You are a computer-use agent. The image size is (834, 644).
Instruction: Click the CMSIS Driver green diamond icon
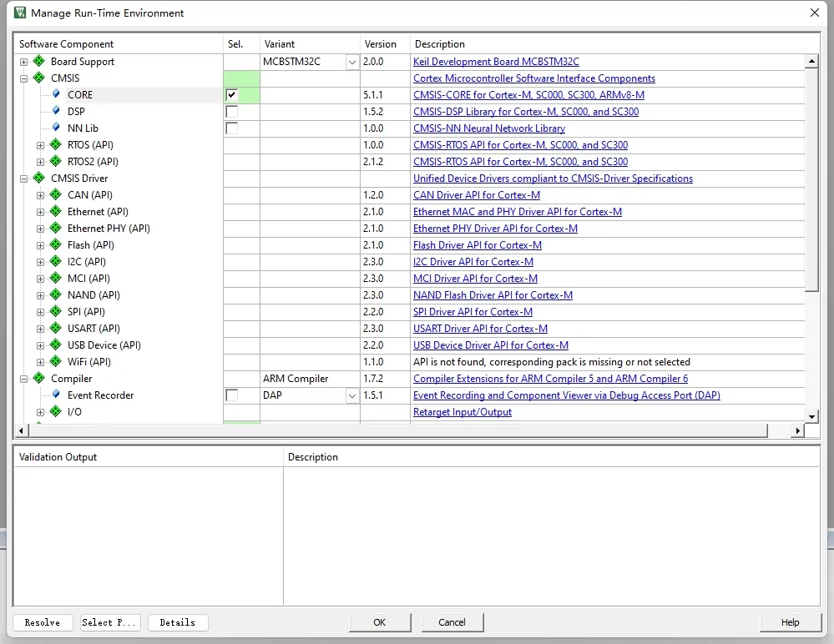pos(38,179)
